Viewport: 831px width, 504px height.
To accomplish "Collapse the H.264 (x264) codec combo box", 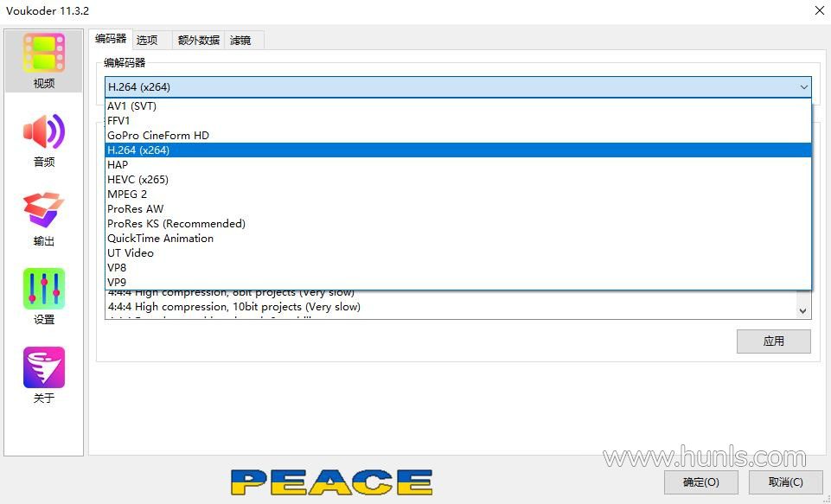I will click(458, 87).
